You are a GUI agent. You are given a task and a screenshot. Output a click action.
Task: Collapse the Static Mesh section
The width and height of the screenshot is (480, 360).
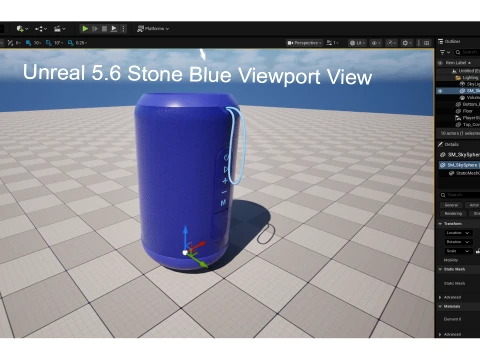click(440, 269)
